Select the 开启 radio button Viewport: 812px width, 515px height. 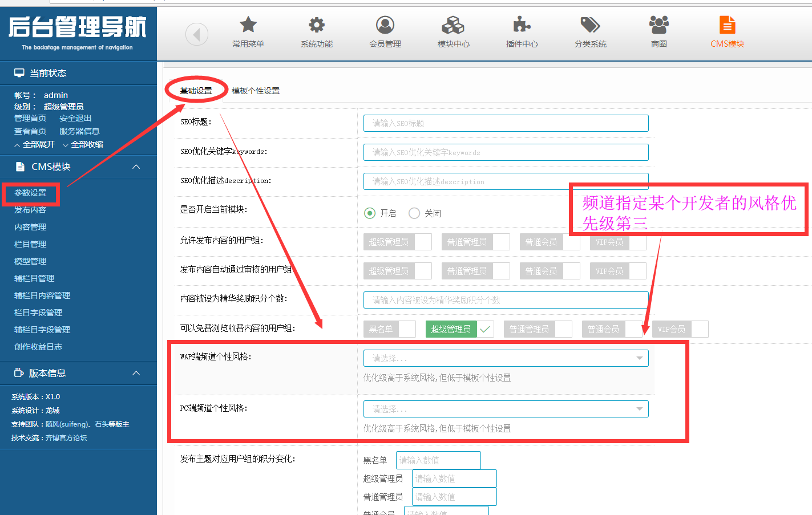click(370, 213)
